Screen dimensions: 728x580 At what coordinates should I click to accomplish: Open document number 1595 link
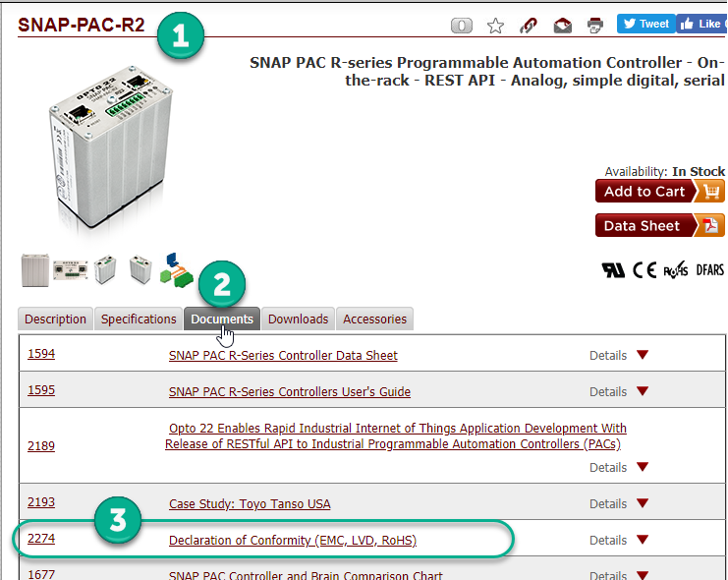tap(41, 390)
